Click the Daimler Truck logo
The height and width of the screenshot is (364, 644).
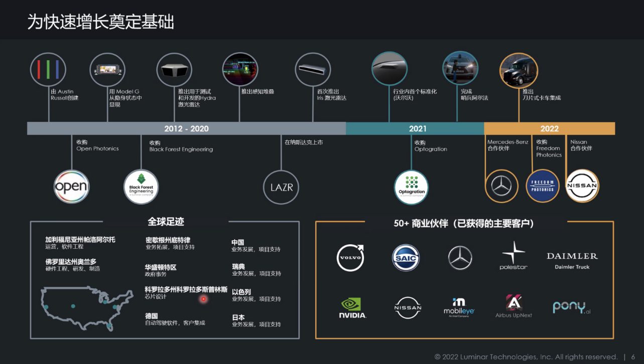tap(572, 260)
